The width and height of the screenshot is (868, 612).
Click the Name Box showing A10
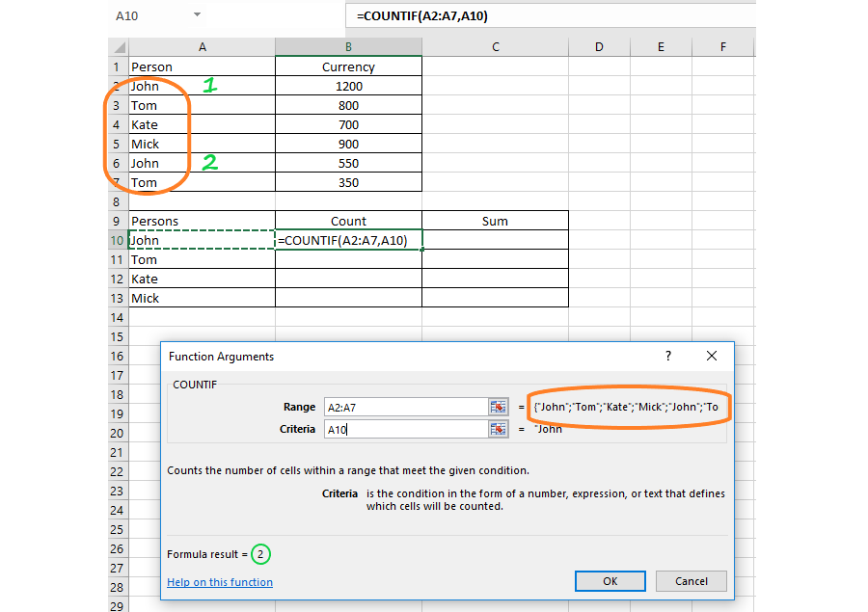(145, 16)
